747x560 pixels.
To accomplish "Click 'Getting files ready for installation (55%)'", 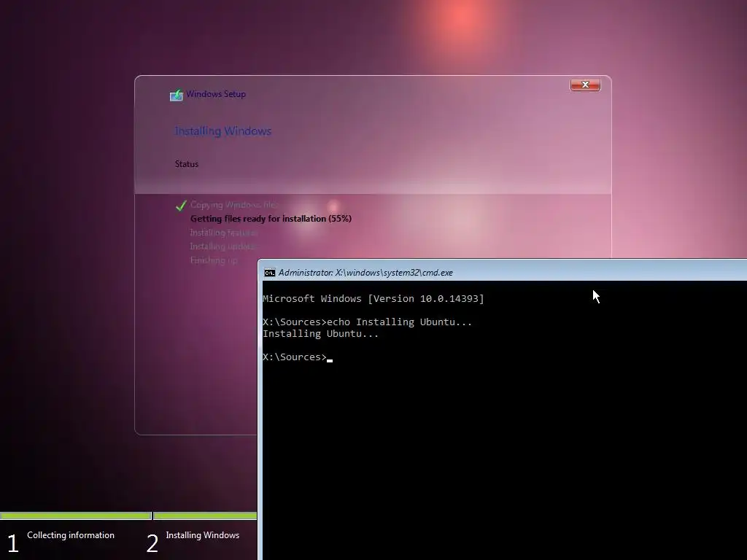I will 271,219.
